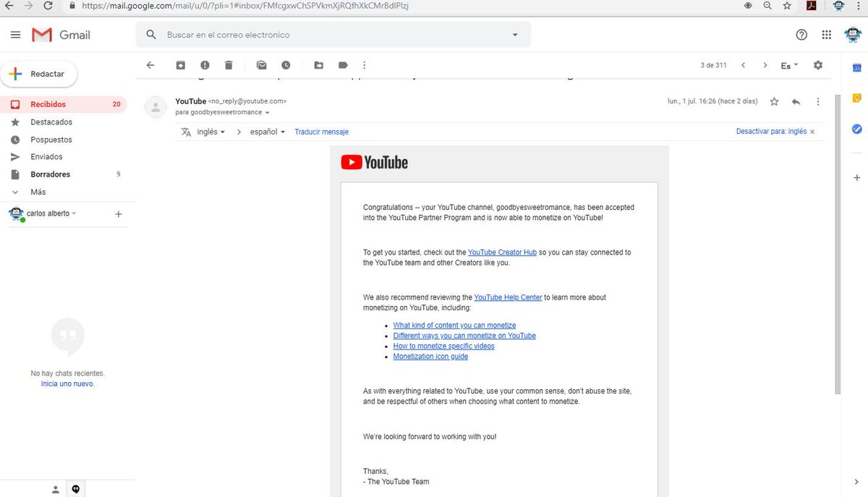Image resolution: width=868 pixels, height=497 pixels.
Task: Open How to monetize specific videos
Action: click(443, 346)
